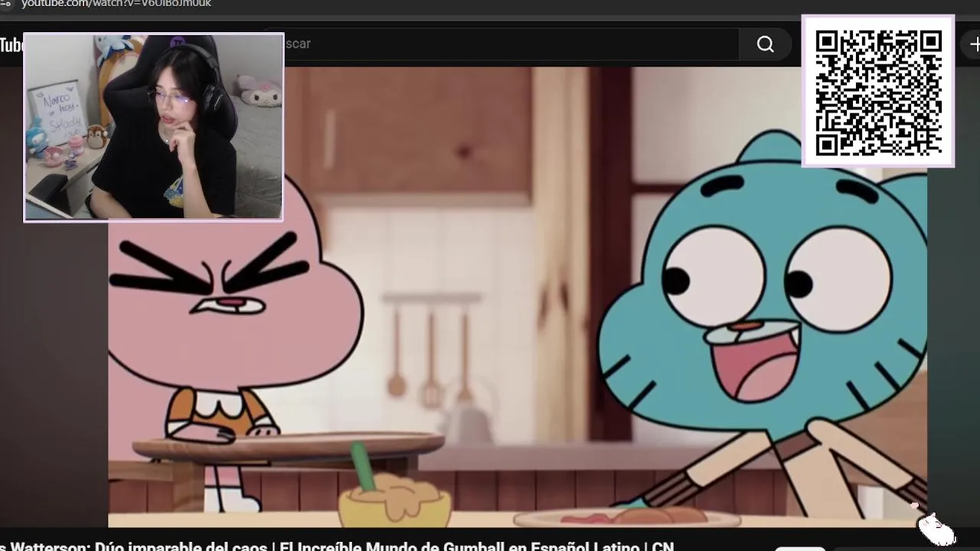Click the YouTube logo at top left
The width and height of the screenshot is (980, 551).
point(11,45)
